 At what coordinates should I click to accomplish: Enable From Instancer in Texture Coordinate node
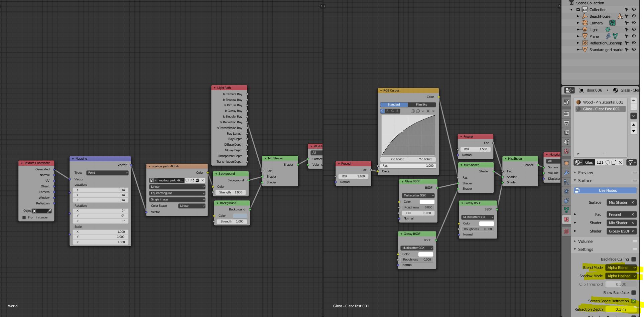(x=24, y=217)
